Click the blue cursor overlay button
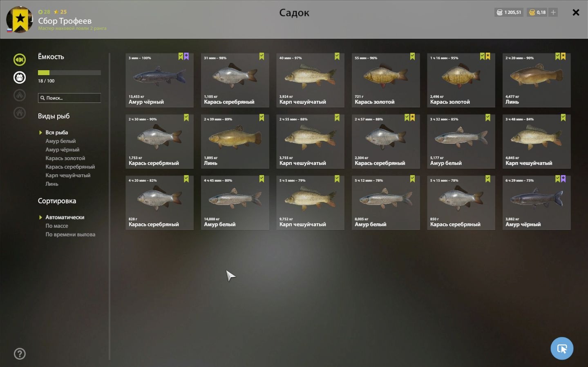This screenshot has height=367, width=588. [x=562, y=349]
